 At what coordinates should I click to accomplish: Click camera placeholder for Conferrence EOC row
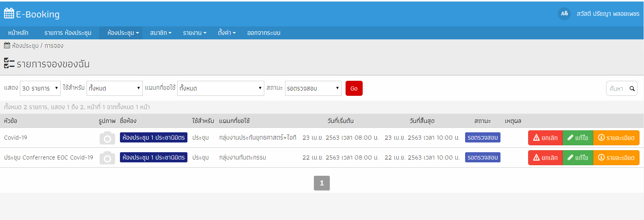tap(107, 158)
